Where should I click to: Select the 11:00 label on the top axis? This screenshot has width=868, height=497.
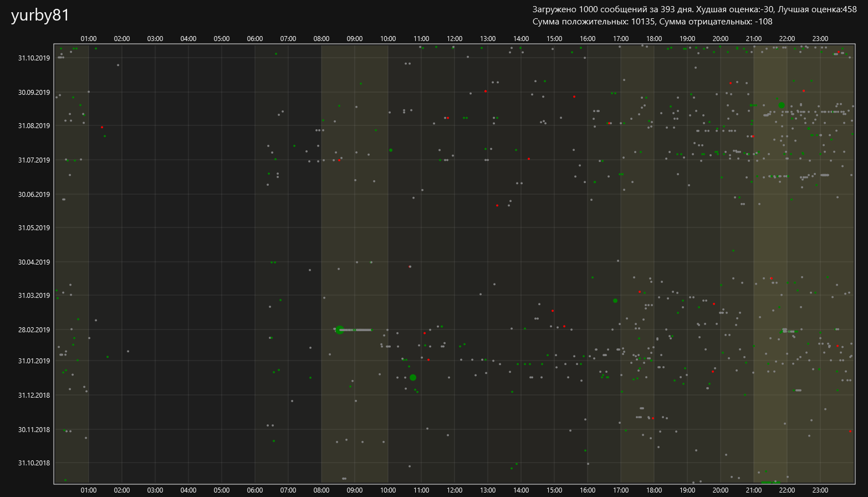(x=421, y=39)
